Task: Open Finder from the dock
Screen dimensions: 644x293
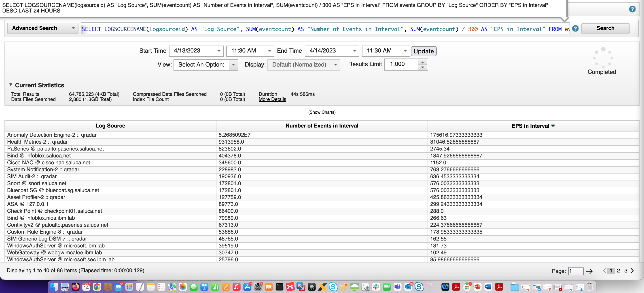Action: pyautogui.click(x=54, y=287)
